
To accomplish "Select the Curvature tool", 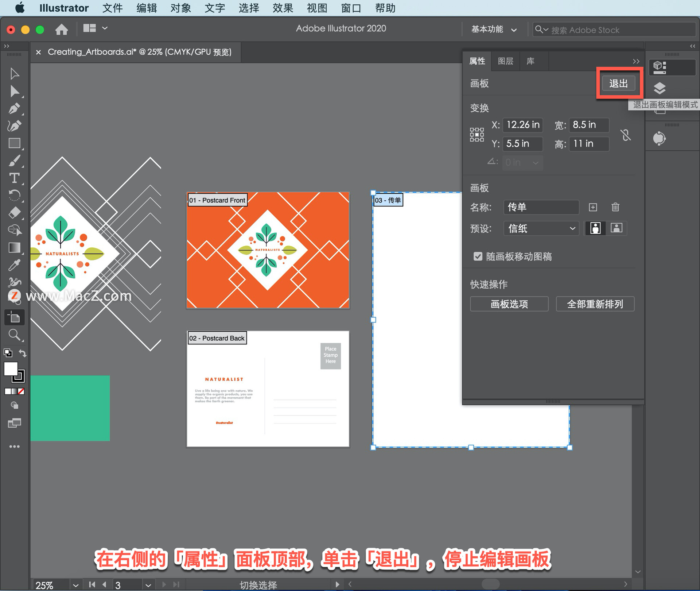I will click(x=15, y=126).
